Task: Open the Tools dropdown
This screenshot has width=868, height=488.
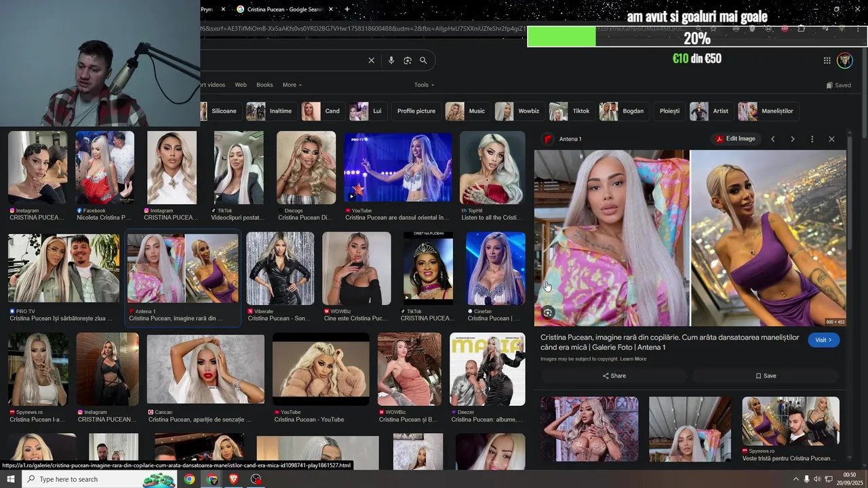Action: [x=424, y=85]
